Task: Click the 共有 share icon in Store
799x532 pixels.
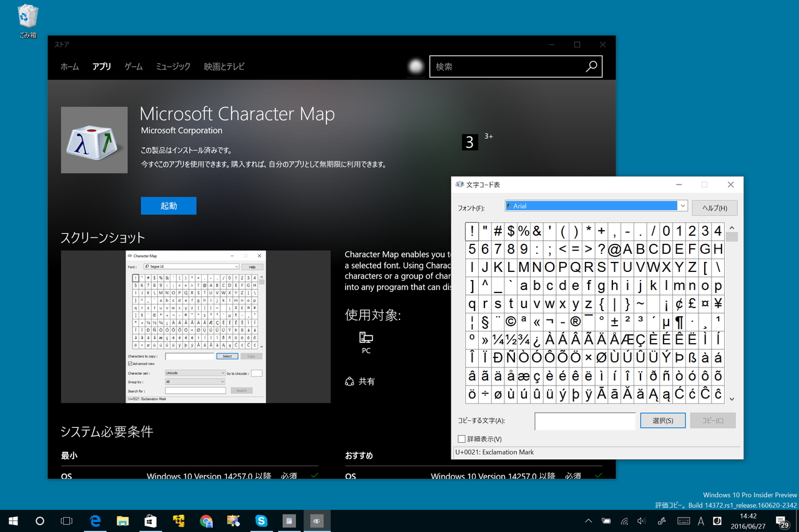Action: pyautogui.click(x=350, y=381)
